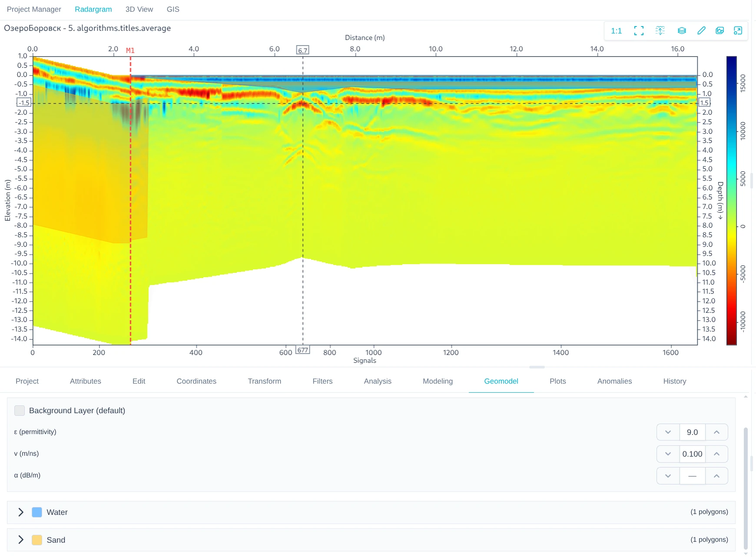Click the fit-to-screen frame icon
Screen dimensions: 756x557
tap(639, 31)
